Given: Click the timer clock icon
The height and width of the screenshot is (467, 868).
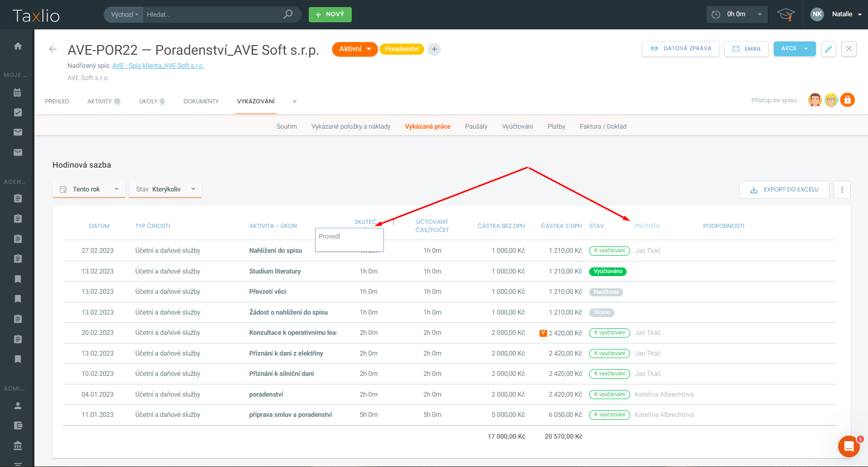Looking at the screenshot, I should 716,15.
